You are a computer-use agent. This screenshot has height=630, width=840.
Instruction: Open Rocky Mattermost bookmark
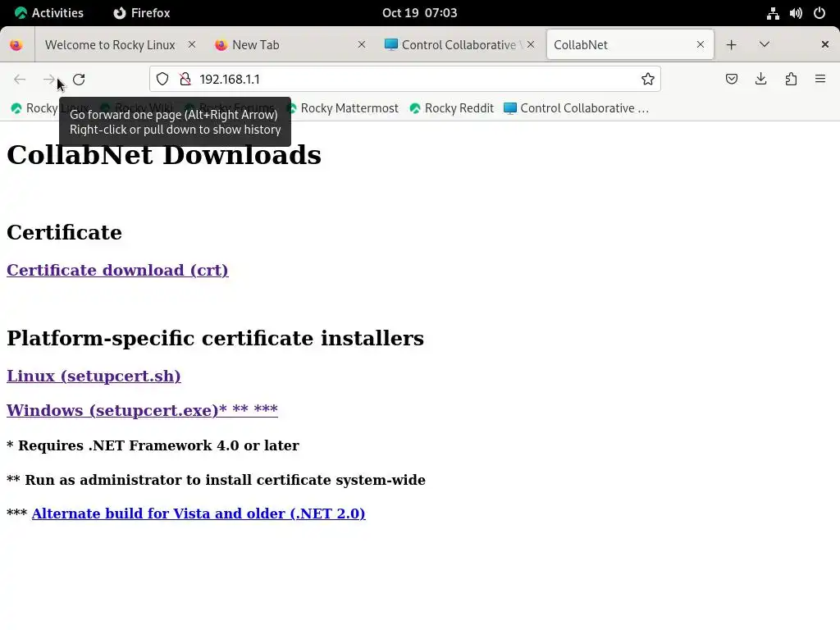point(342,108)
